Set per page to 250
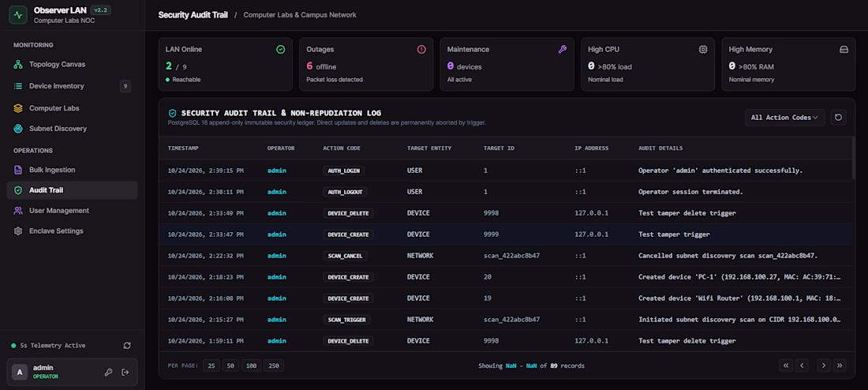 point(274,366)
